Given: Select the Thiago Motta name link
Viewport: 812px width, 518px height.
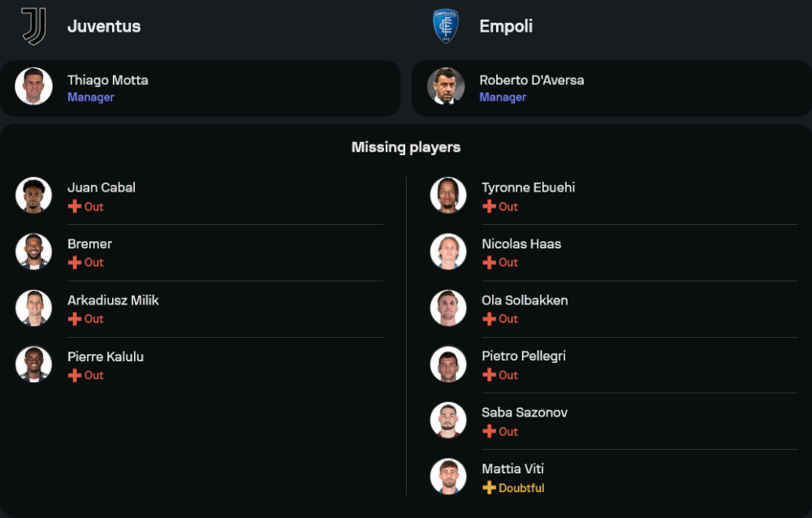Looking at the screenshot, I should click(107, 80).
